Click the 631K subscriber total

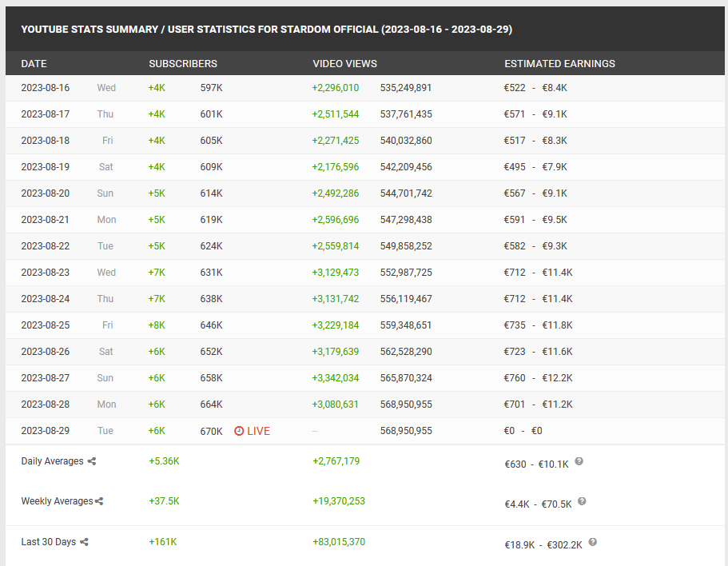[211, 273]
